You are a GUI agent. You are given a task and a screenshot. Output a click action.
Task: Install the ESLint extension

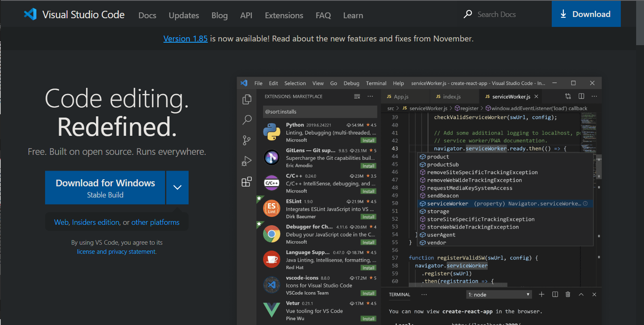click(x=368, y=217)
